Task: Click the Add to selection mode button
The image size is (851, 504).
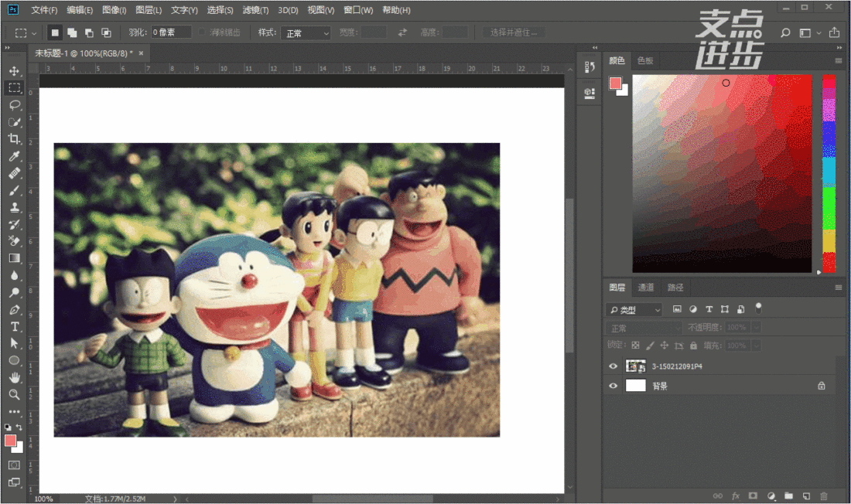Action: tap(72, 32)
